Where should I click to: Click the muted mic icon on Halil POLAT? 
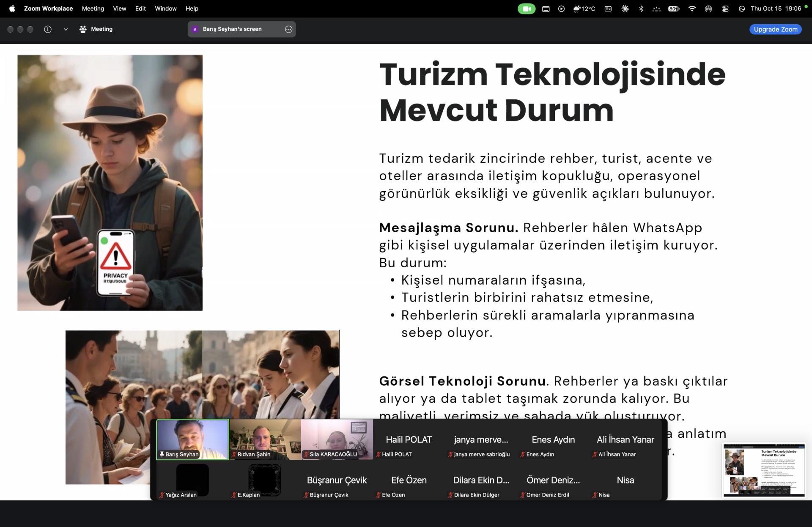tap(378, 454)
